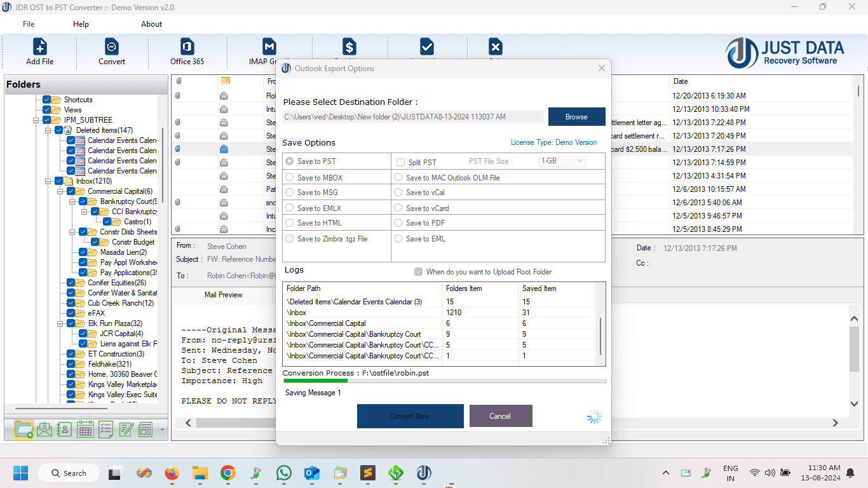This screenshot has width=868, height=488.
Task: Click the Browse button
Action: tap(576, 116)
